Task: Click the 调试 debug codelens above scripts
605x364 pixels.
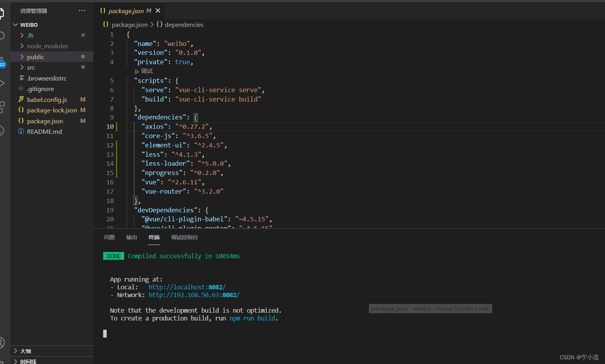Action: point(147,71)
